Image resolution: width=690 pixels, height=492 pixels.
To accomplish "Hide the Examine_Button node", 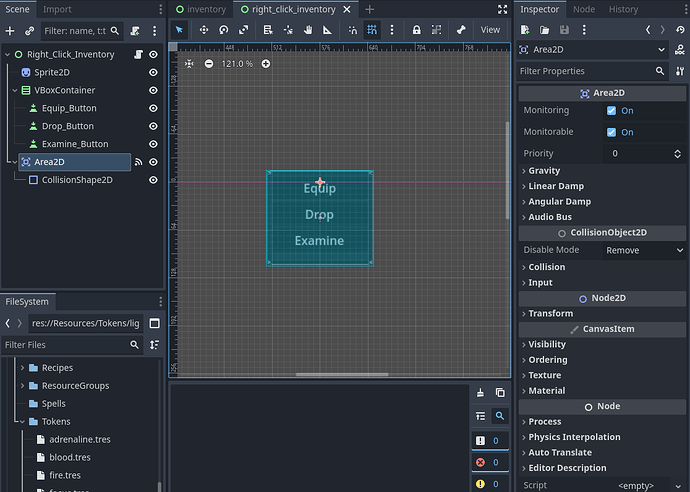I will click(x=153, y=144).
